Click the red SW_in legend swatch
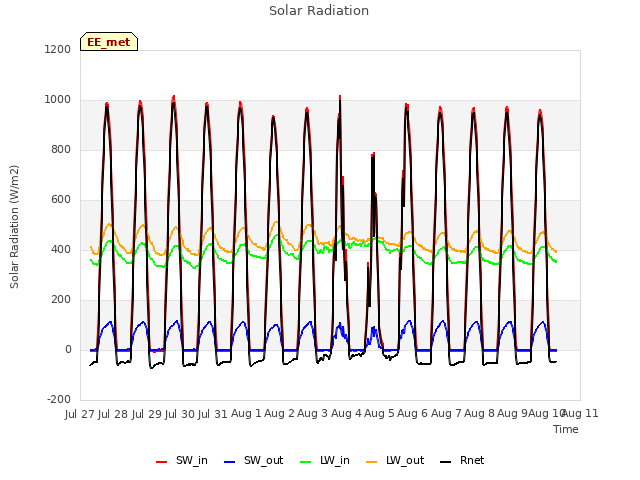Screen dimensions: 640x480 (x=162, y=462)
